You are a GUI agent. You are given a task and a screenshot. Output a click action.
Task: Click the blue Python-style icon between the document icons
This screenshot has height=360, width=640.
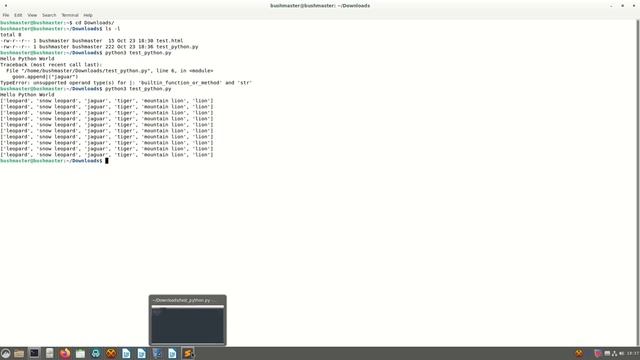pyautogui.click(x=157, y=353)
